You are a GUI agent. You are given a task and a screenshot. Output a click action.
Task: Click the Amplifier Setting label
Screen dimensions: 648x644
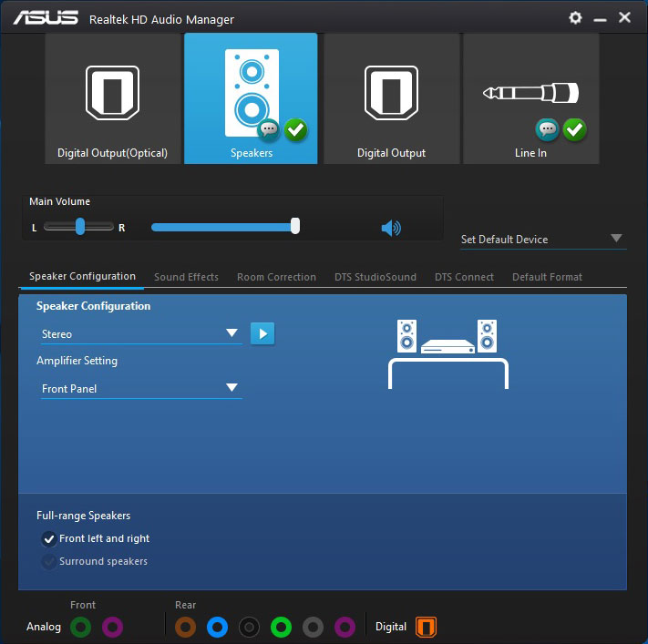click(77, 361)
